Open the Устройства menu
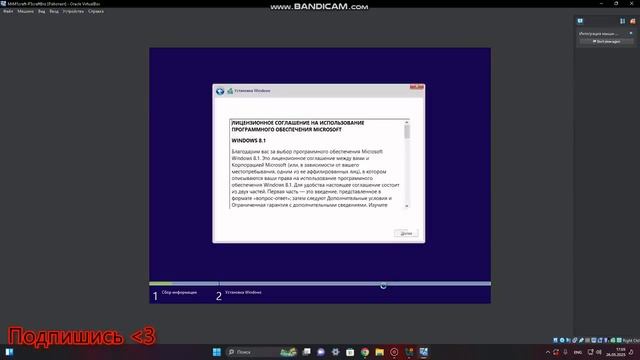640x360 pixels. coord(73,11)
